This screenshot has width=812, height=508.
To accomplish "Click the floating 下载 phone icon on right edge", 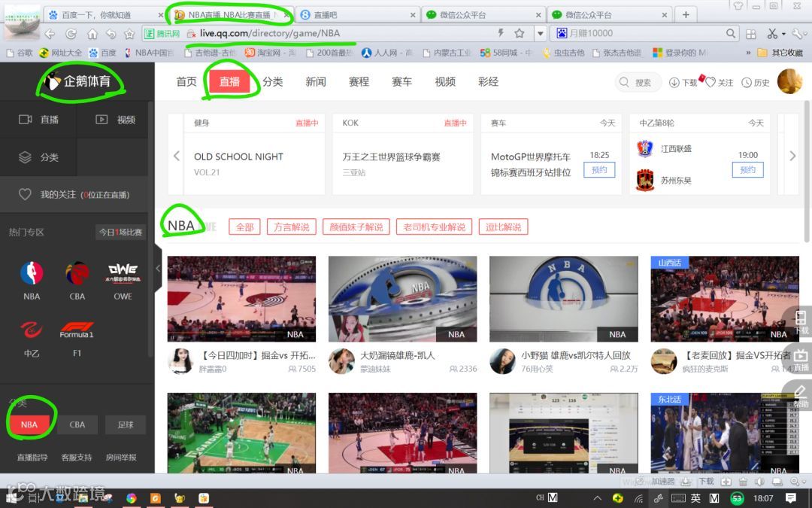I will point(801,321).
